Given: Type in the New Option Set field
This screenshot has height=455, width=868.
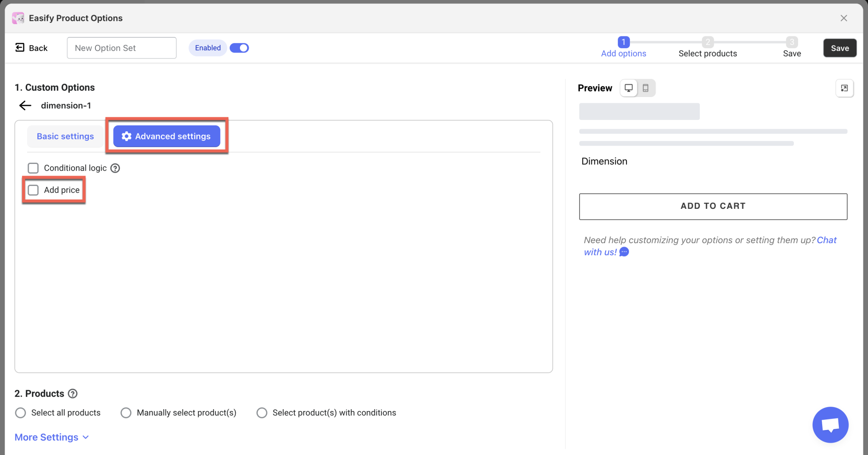Looking at the screenshot, I should pos(121,47).
